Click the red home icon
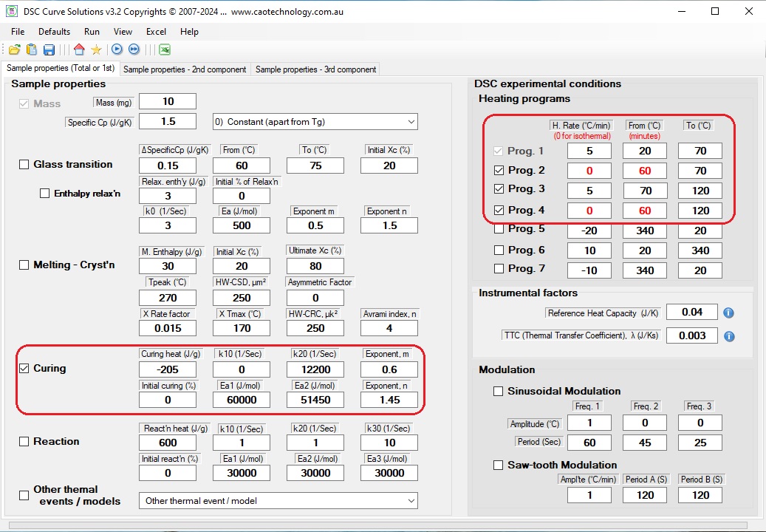The width and height of the screenshot is (766, 532). pyautogui.click(x=78, y=50)
